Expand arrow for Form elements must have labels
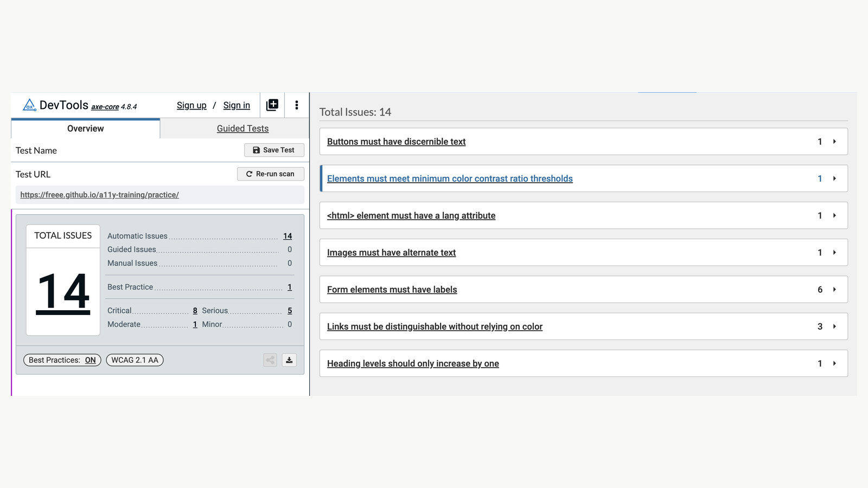Viewport: 868px width, 488px height. tap(834, 290)
